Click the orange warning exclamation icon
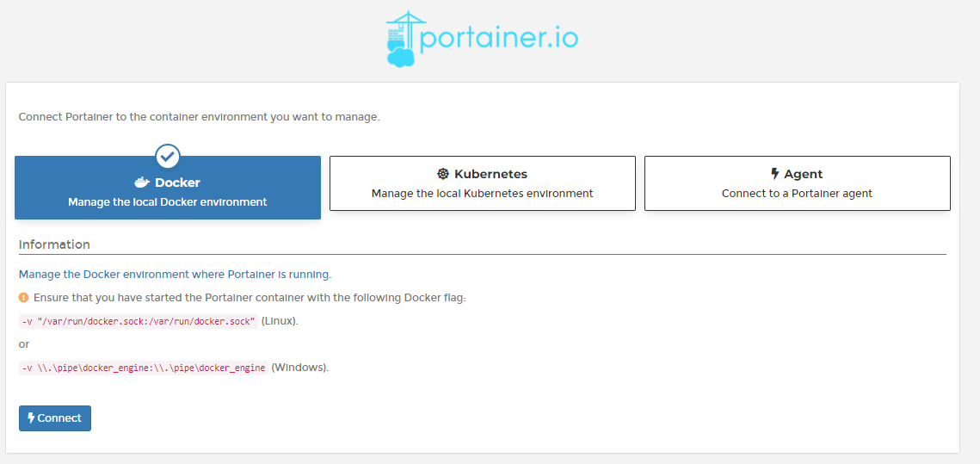 coord(24,298)
